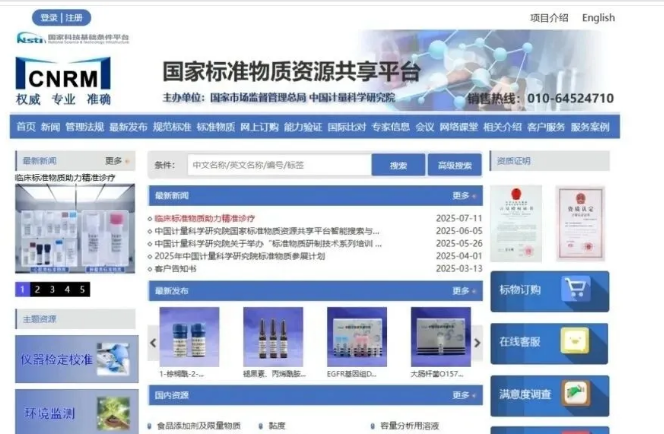Open 标准物质 navigation item
Viewport: 664px width, 434px height.
(216, 127)
